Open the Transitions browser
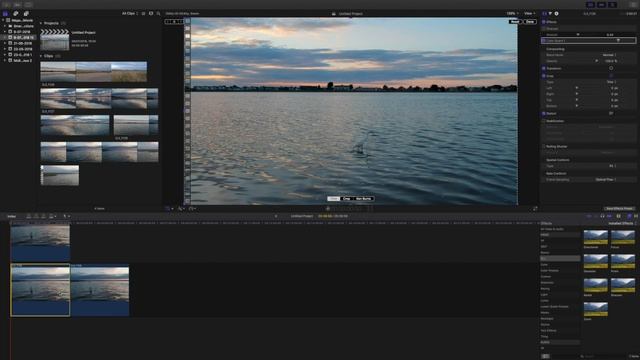 (636, 216)
